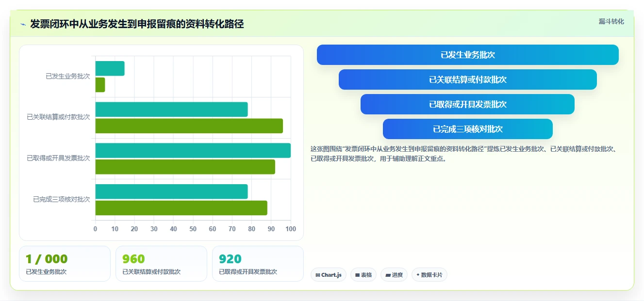Open the 920 已取得或开具发票批次 stat card

click(258, 264)
